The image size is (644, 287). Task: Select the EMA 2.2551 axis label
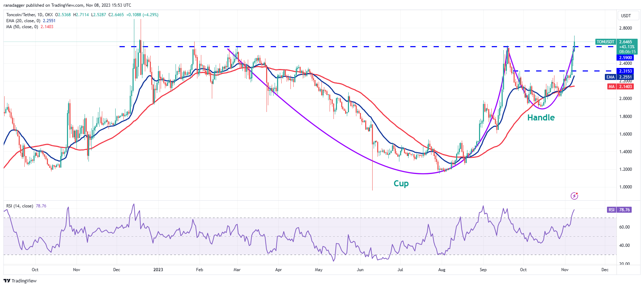tap(619, 77)
